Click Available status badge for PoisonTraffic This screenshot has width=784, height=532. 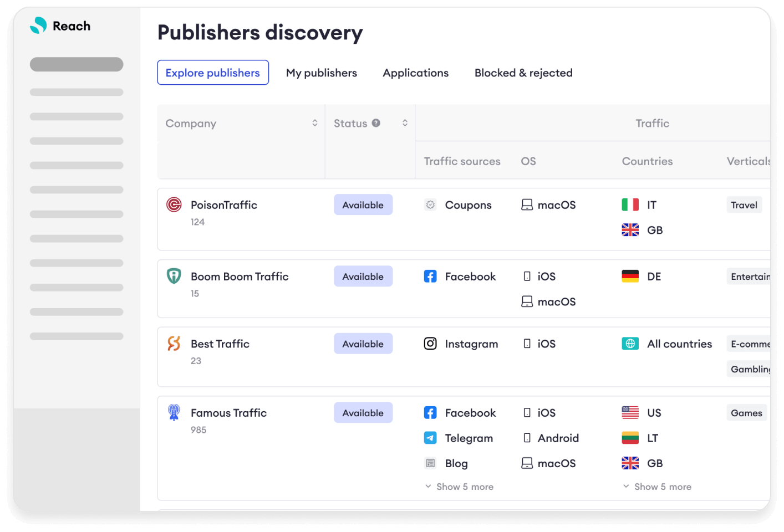coord(363,205)
